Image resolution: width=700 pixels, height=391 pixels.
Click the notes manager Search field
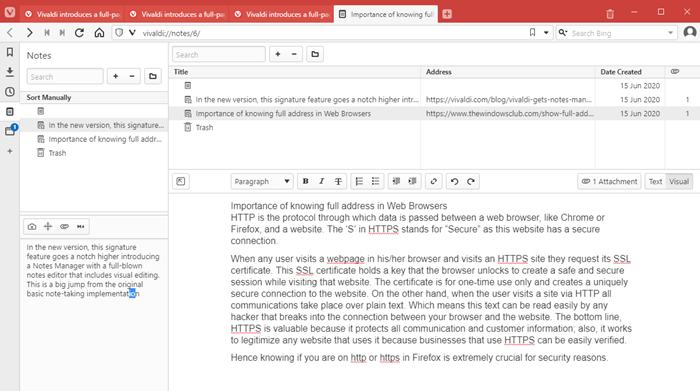219,54
